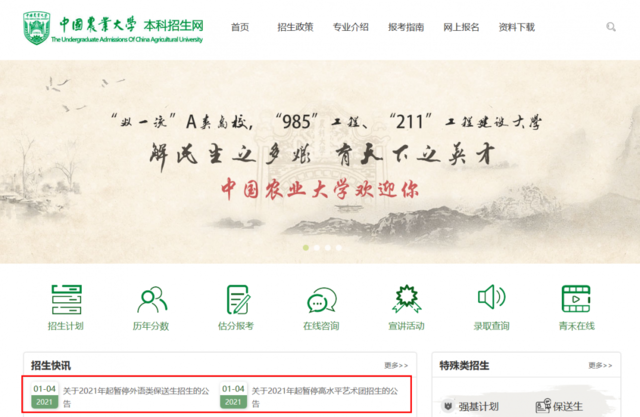Open notice about 高水平艺术团招生
The image size is (640, 417).
325,397
